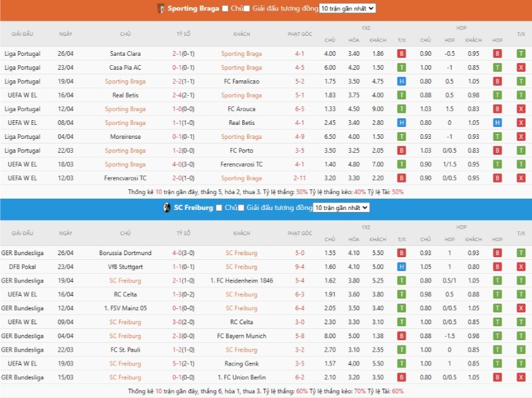Image resolution: width=532 pixels, height=398 pixels.
Task: Click green T 1X2 badge in Real Betis 16/04 row
Action: point(402,95)
